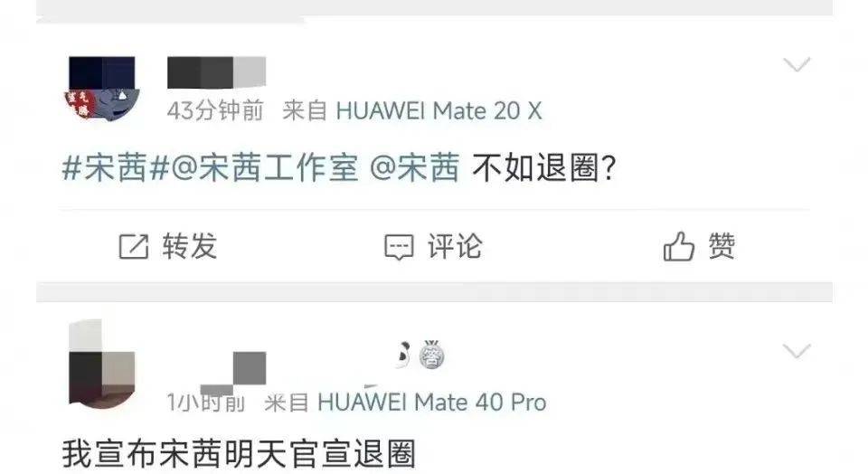Screen dimensions: 868x474
Task: Click the HUAWEI Mate 40 Pro source
Action: (x=432, y=403)
